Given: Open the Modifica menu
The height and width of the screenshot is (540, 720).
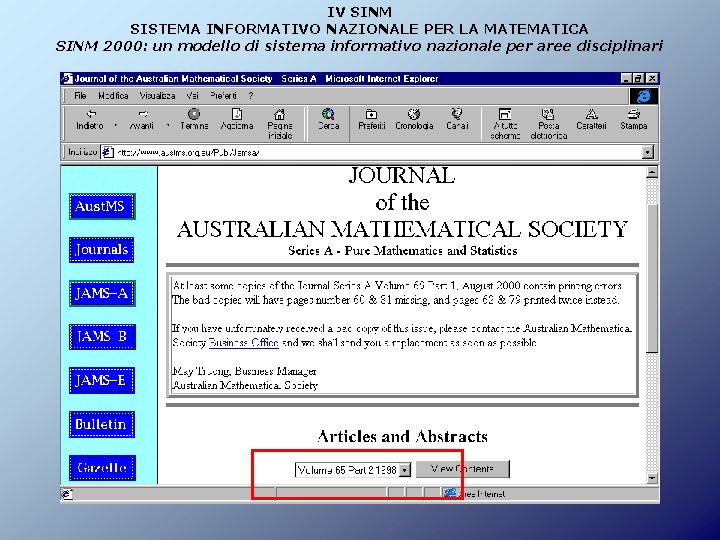Looking at the screenshot, I should (113, 96).
